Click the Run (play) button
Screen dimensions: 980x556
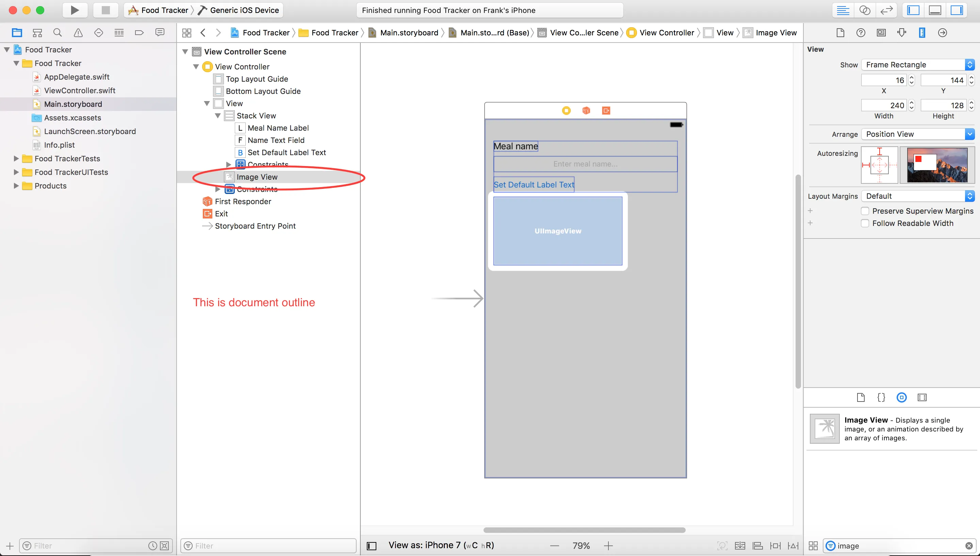75,10
